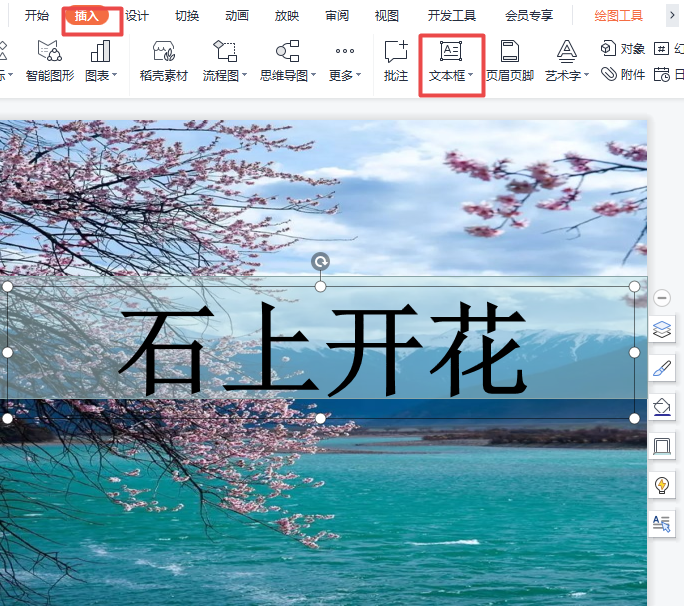Click the 图表 chart icon
The width and height of the screenshot is (684, 606).
click(100, 51)
